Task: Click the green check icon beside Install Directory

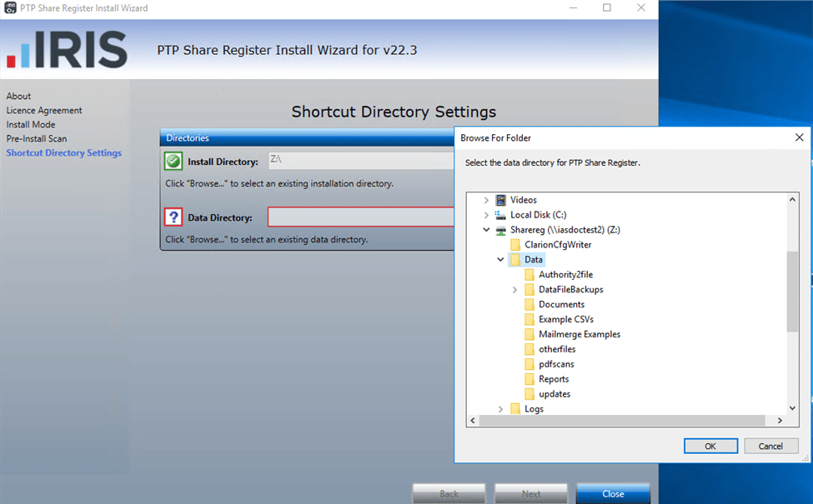Action: (173, 161)
